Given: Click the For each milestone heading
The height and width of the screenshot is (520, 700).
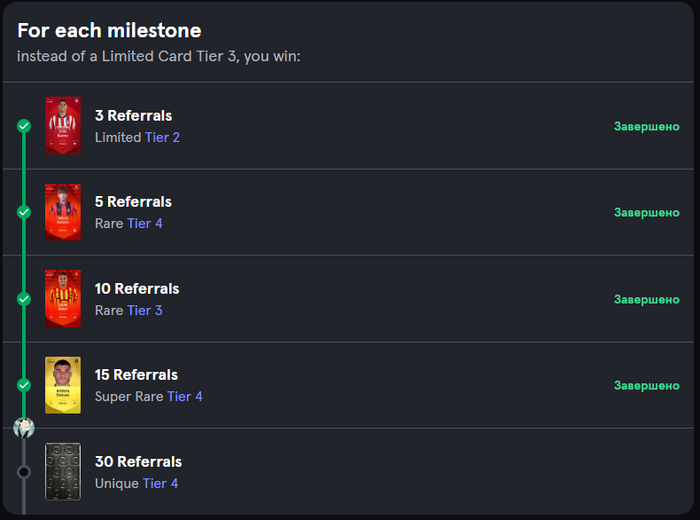Looking at the screenshot, I should pos(109,31).
